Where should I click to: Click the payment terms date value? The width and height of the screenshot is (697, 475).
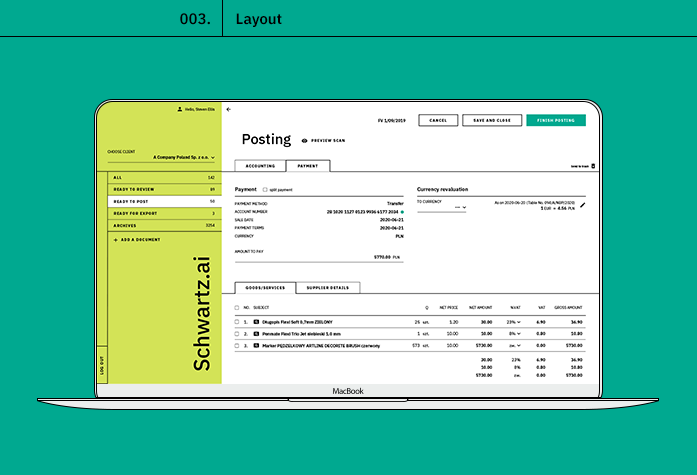392,228
